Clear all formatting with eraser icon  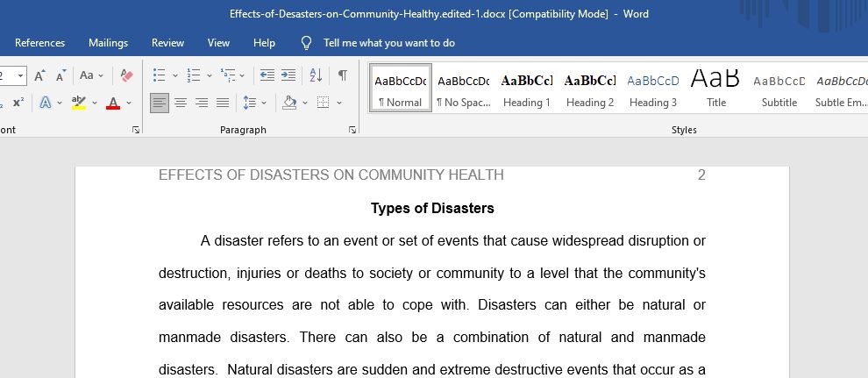click(127, 75)
